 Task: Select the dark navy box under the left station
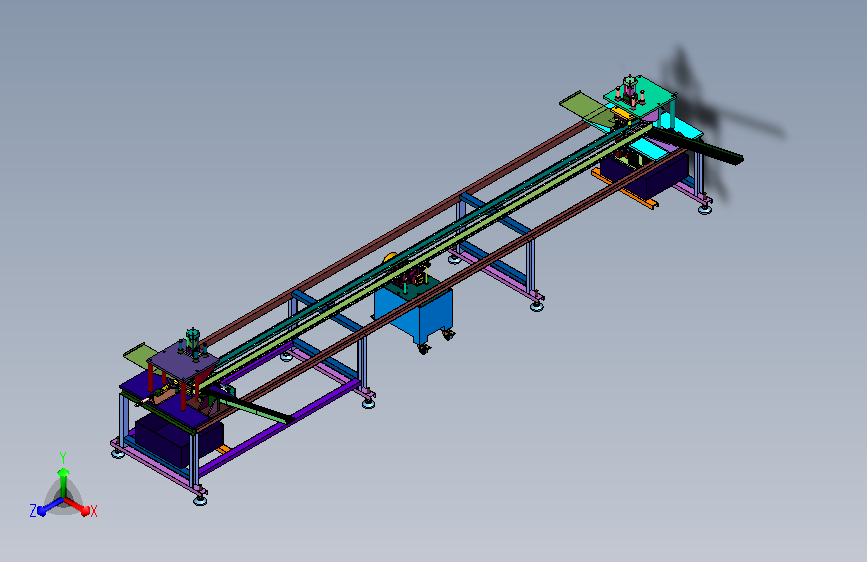pyautogui.click(x=177, y=440)
